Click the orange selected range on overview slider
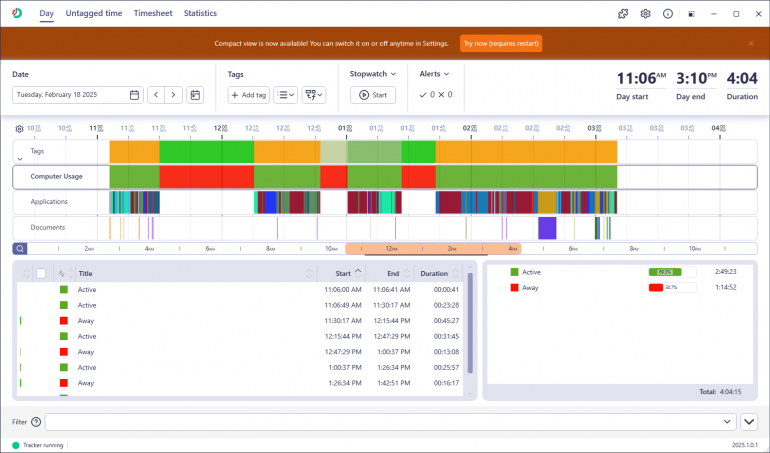Image resolution: width=770 pixels, height=453 pixels. 433,249
